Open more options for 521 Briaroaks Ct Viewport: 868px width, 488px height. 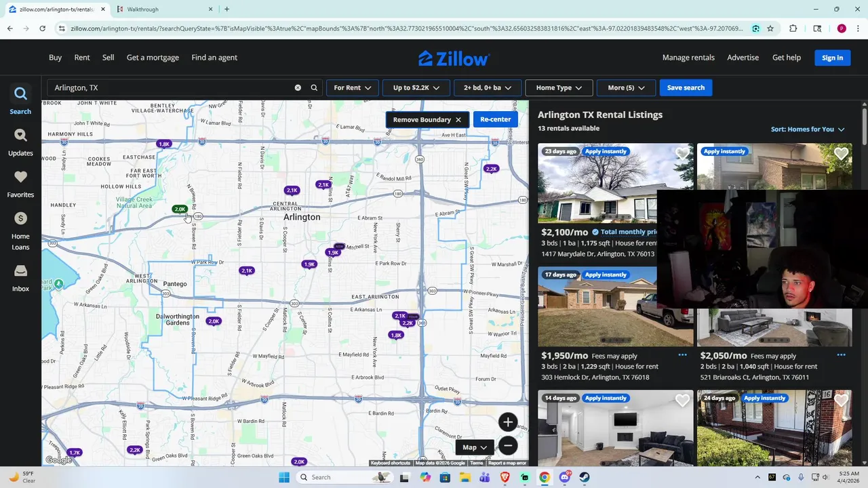point(841,354)
